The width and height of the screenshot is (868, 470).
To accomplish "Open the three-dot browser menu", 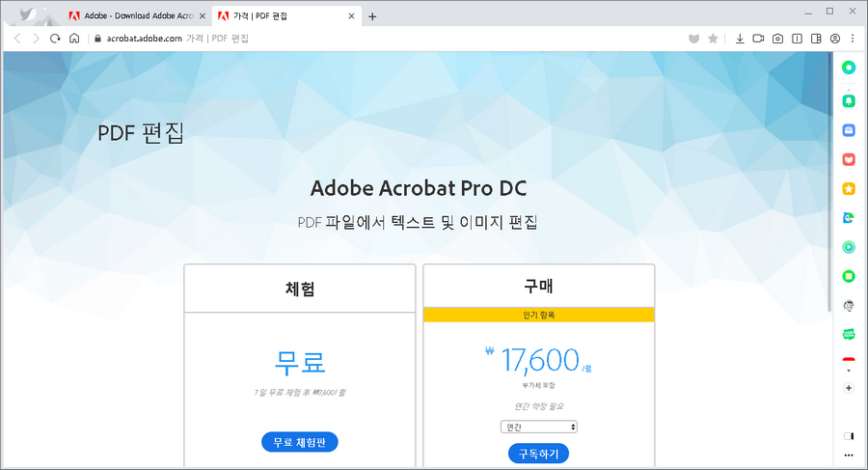I will (854, 39).
